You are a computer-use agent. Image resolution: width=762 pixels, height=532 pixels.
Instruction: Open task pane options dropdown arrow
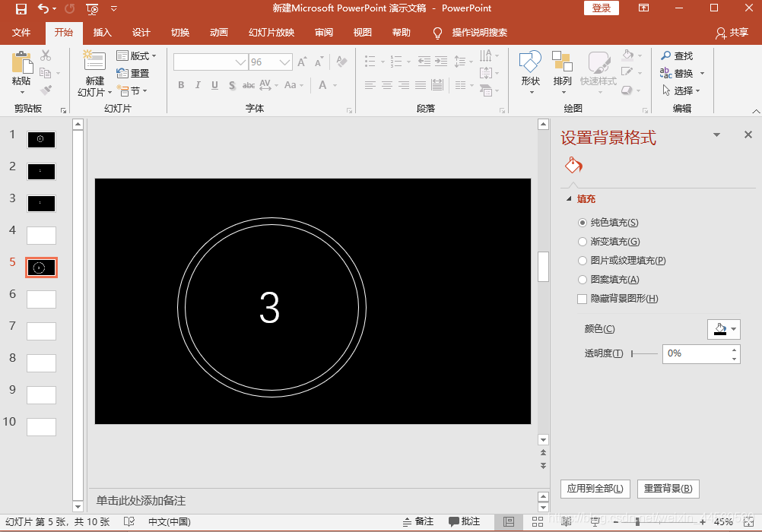(716, 135)
